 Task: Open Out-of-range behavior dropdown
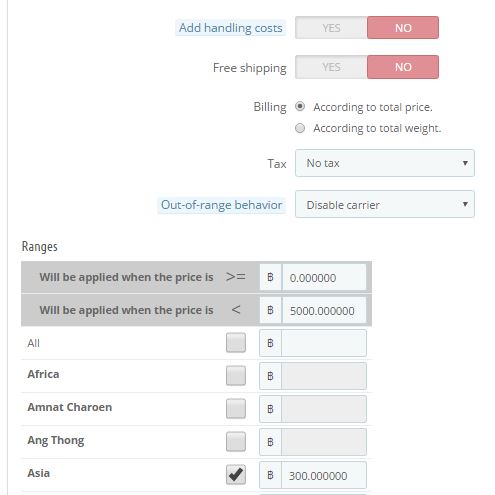tap(385, 204)
